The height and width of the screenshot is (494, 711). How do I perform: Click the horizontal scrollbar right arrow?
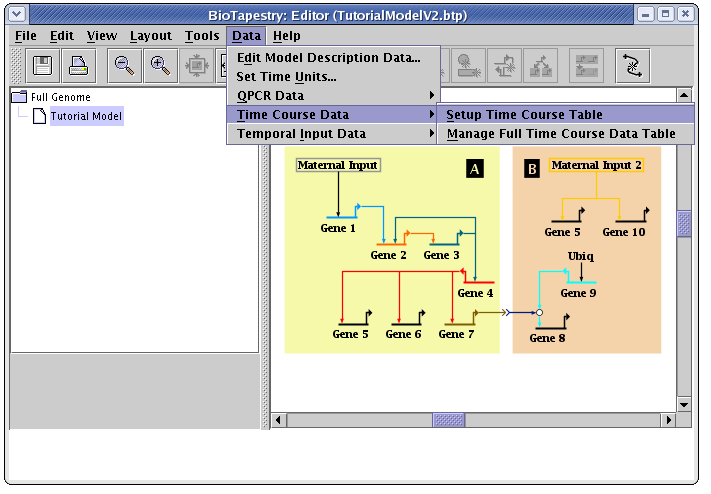pos(670,420)
